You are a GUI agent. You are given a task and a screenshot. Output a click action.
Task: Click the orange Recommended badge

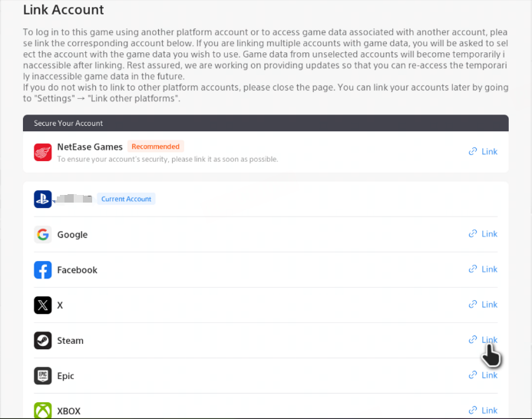tap(155, 147)
